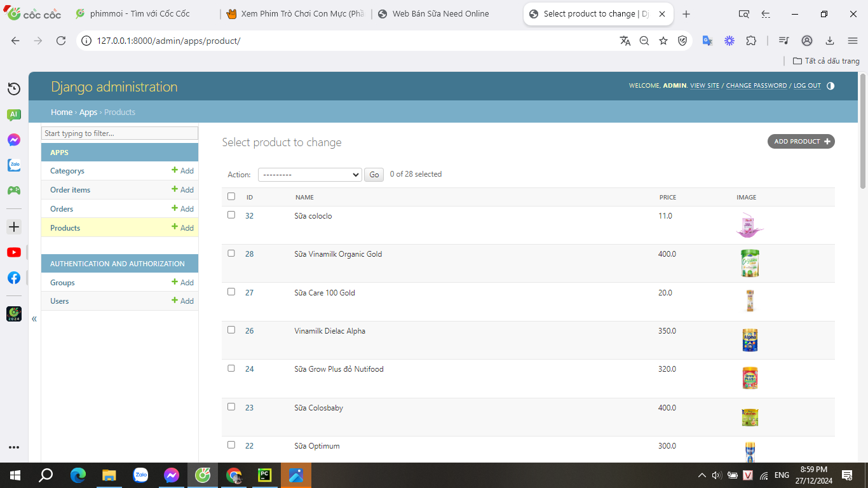Screen dimensions: 868x488
Task: Click the CHANGE PASSWORD link
Action: [756, 86]
